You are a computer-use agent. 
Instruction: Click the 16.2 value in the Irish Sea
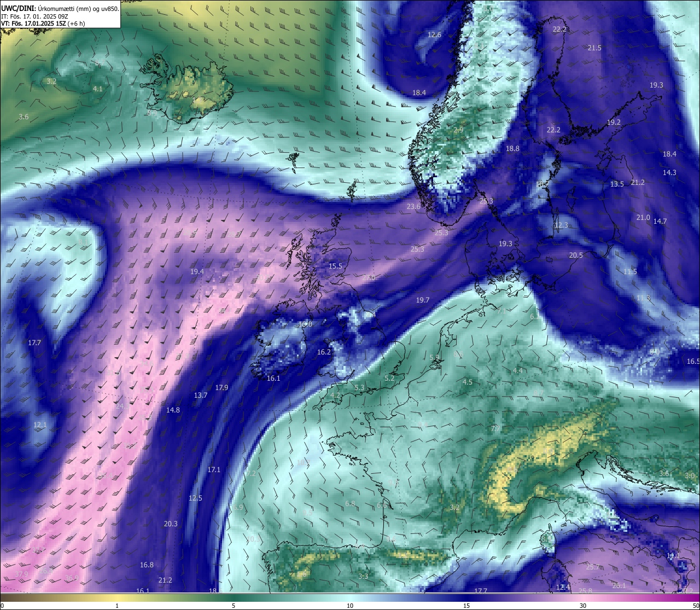point(324,352)
